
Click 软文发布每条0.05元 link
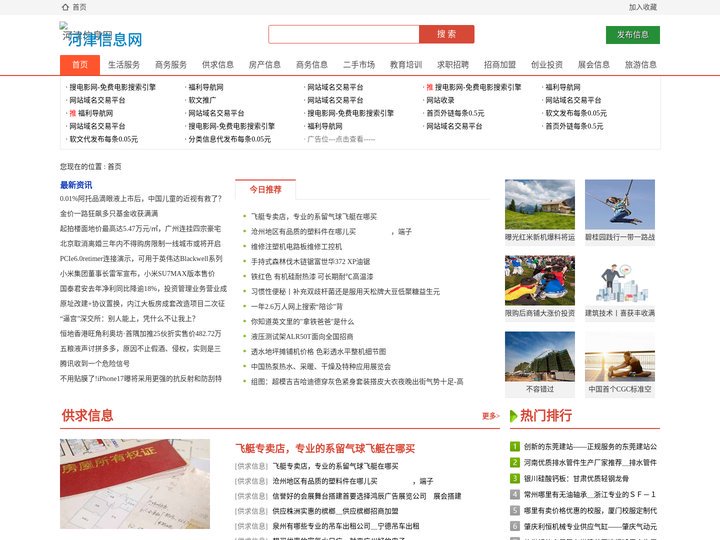pyautogui.click(x=576, y=113)
